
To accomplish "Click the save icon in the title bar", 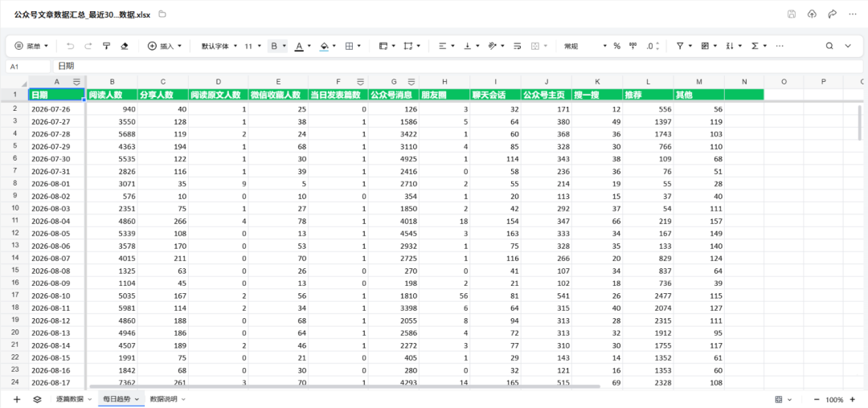I will [x=792, y=14].
